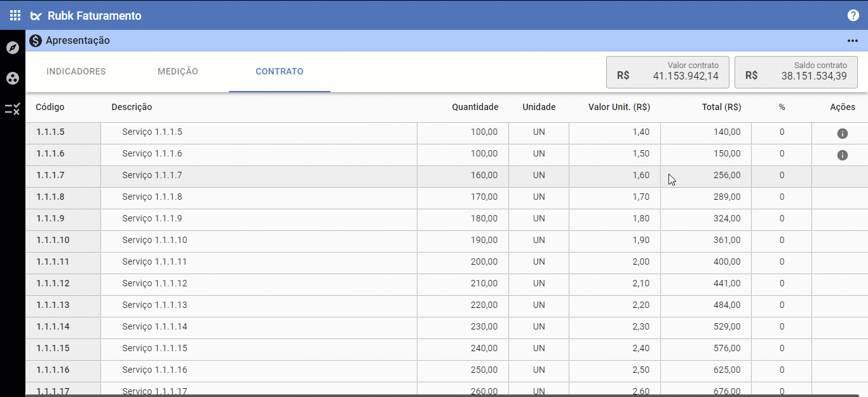Open the compass navigation icon in sidebar
The width and height of the screenshot is (868, 397).
point(13,48)
